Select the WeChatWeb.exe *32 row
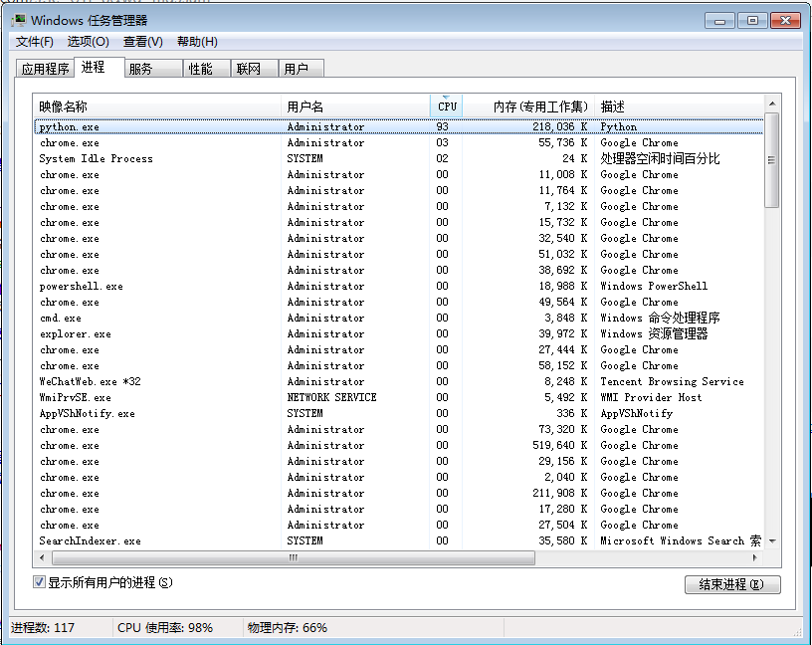The height and width of the screenshot is (645, 812). (398, 381)
